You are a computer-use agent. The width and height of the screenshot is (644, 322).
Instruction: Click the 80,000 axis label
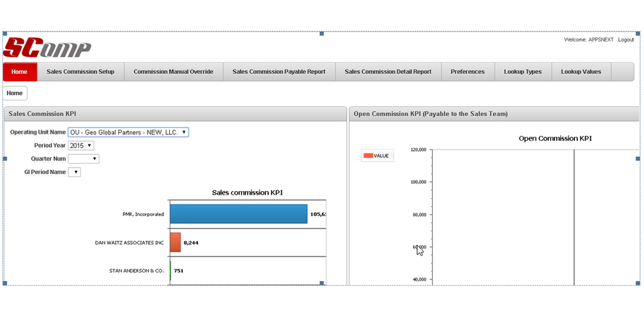tap(419, 215)
